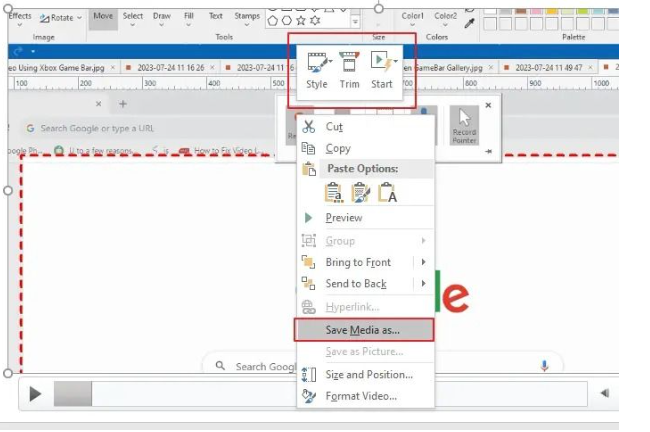The width and height of the screenshot is (650, 432).
Task: Select Save Media as... menu entry
Action: (x=364, y=330)
